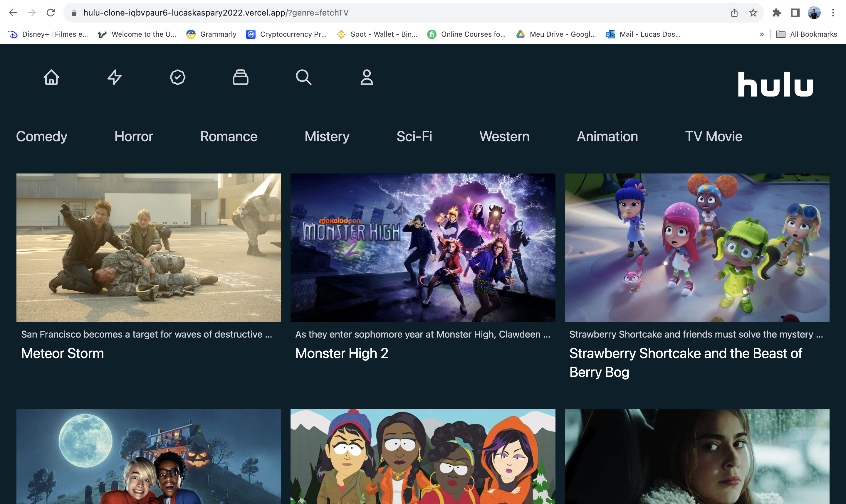This screenshot has height=504, width=846.
Task: Select the Comedy genre tab
Action: 41,136
